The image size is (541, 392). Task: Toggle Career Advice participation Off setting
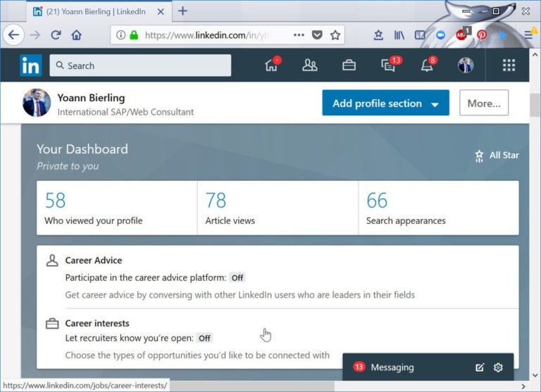coord(237,277)
